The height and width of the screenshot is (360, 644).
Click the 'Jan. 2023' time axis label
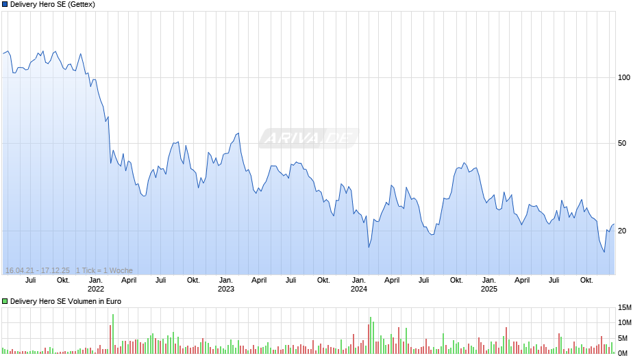(226, 285)
